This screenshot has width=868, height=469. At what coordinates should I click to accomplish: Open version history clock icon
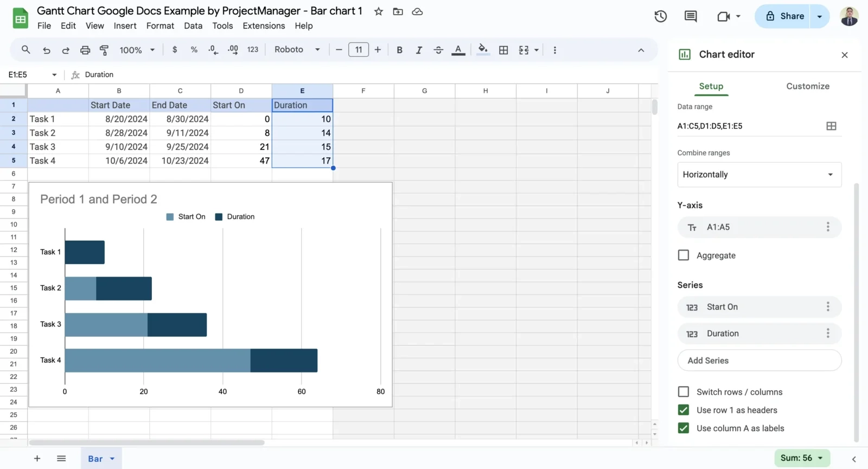tap(660, 16)
